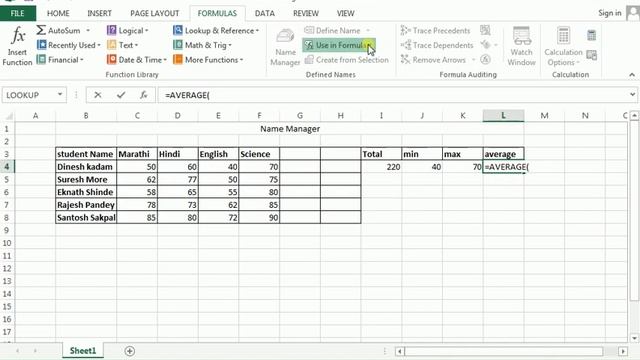Collapse the ribbon with the arrow
The width and height of the screenshot is (640, 360).
[632, 75]
